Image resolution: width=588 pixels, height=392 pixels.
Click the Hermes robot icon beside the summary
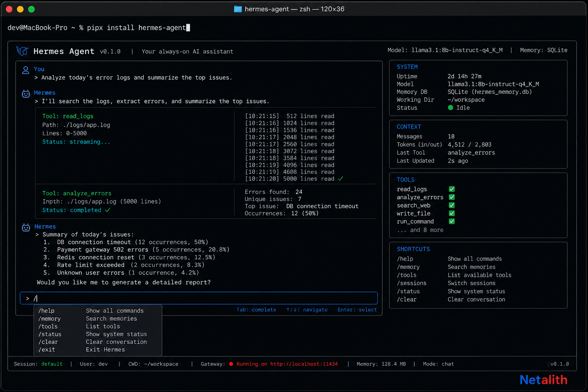[x=26, y=228]
